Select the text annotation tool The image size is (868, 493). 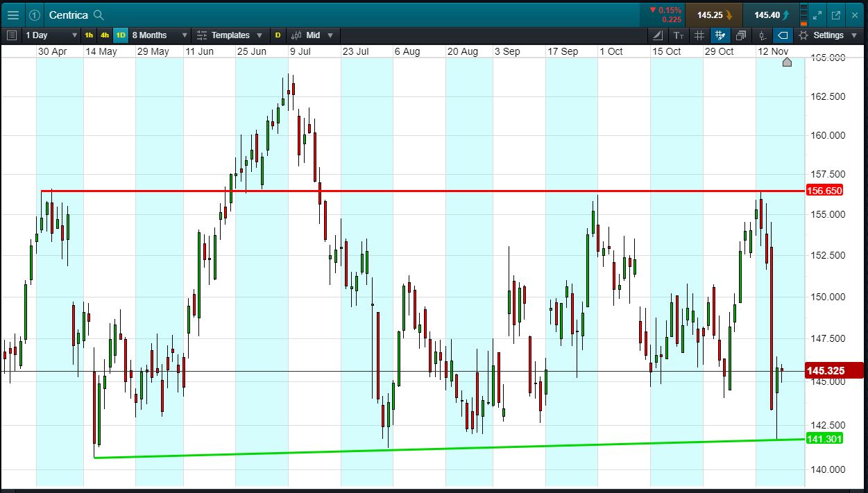coord(678,35)
